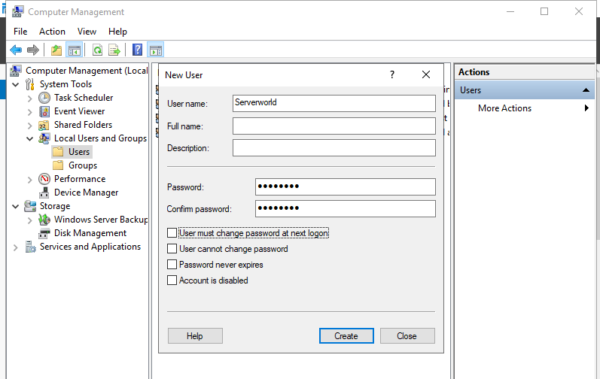Viewport: 600px width, 379px height.
Task: Click the Password field
Action: 345,187
